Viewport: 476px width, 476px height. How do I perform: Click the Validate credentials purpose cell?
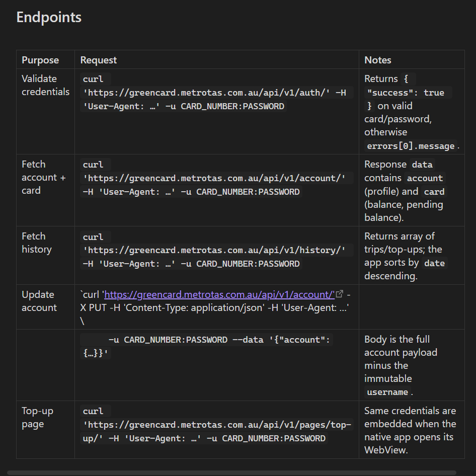pos(45,85)
